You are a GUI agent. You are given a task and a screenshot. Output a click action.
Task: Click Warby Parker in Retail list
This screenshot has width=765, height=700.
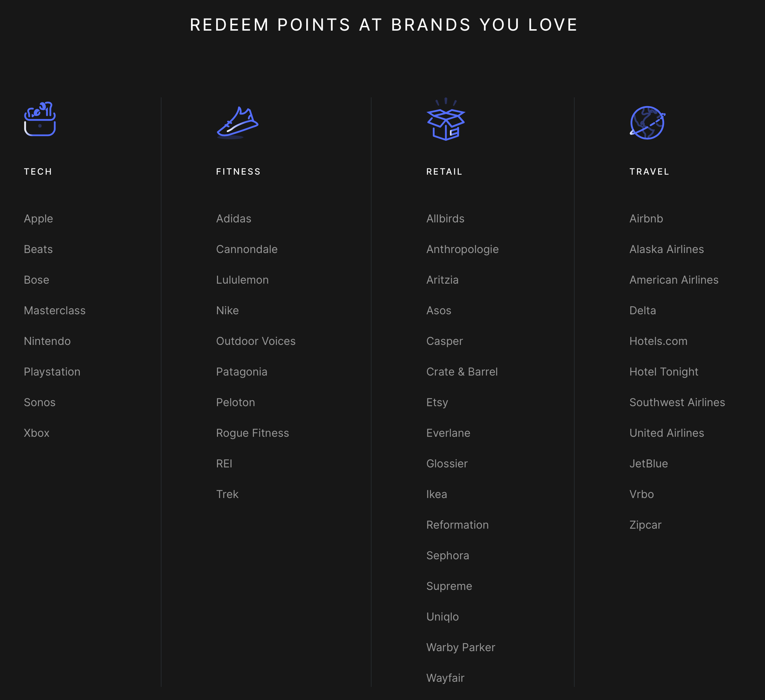pyautogui.click(x=461, y=647)
